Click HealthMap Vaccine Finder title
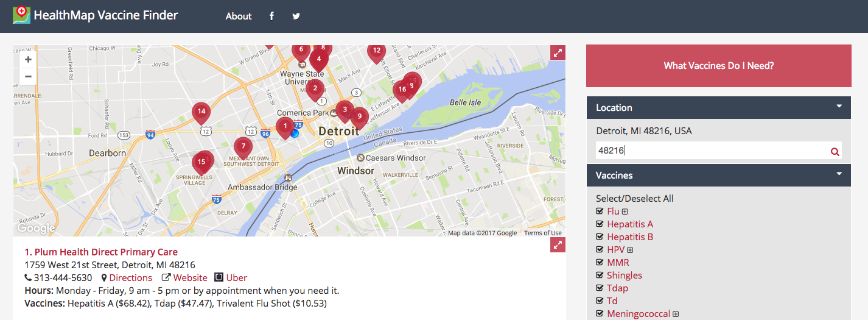 point(106,15)
